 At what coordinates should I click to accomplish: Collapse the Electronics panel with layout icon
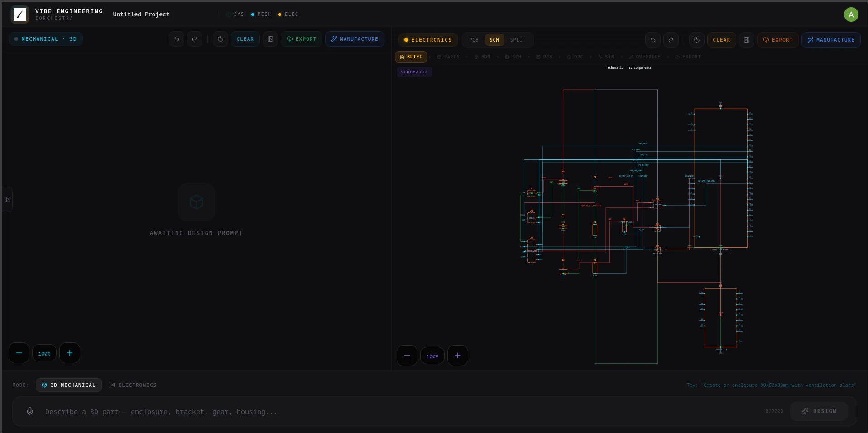(747, 40)
